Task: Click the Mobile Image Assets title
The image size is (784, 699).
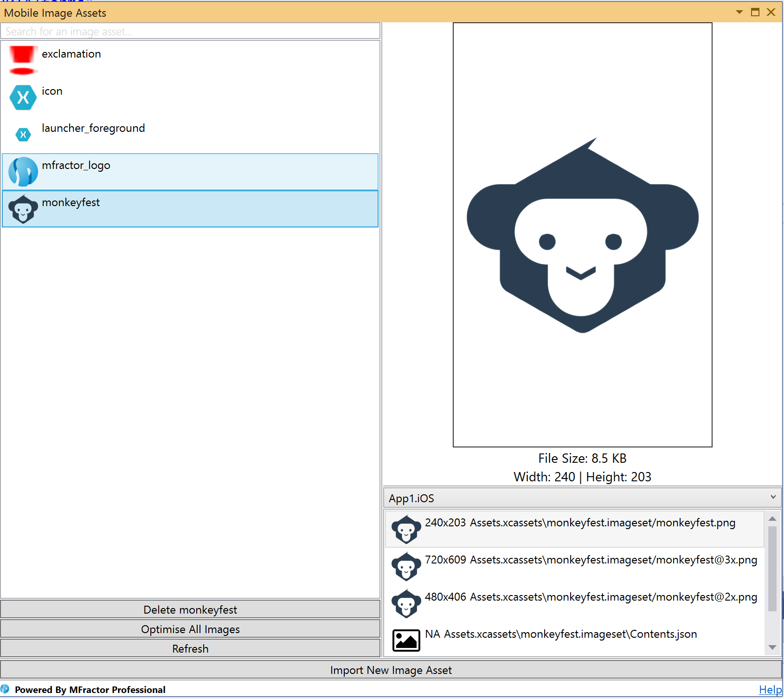Action: [55, 13]
